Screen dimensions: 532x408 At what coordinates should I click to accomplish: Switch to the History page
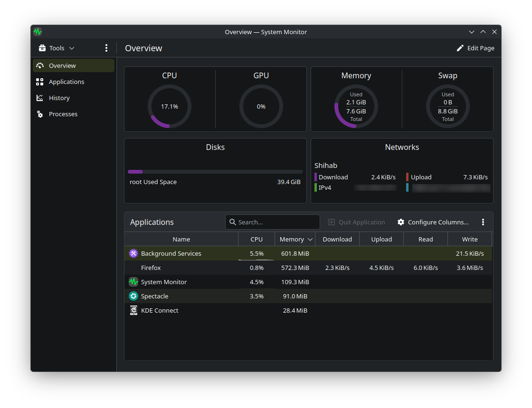click(59, 98)
